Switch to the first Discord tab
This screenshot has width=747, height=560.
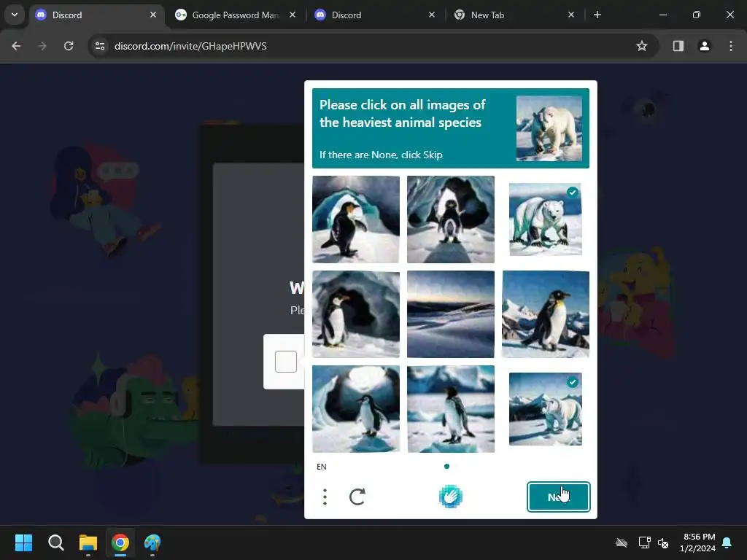pyautogui.click(x=96, y=15)
